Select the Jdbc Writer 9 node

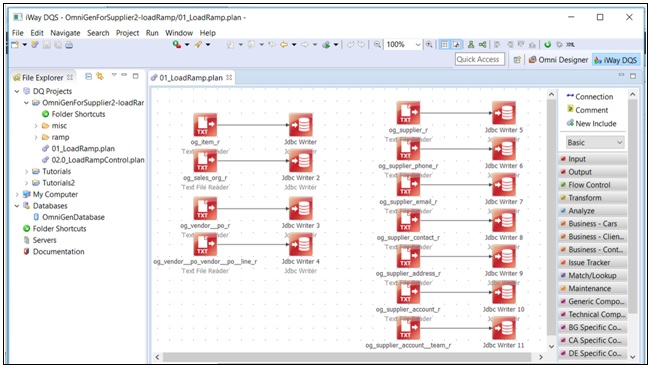point(504,256)
